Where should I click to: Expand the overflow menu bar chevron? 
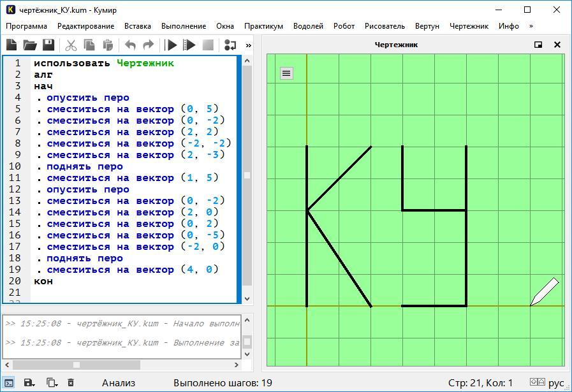click(531, 26)
